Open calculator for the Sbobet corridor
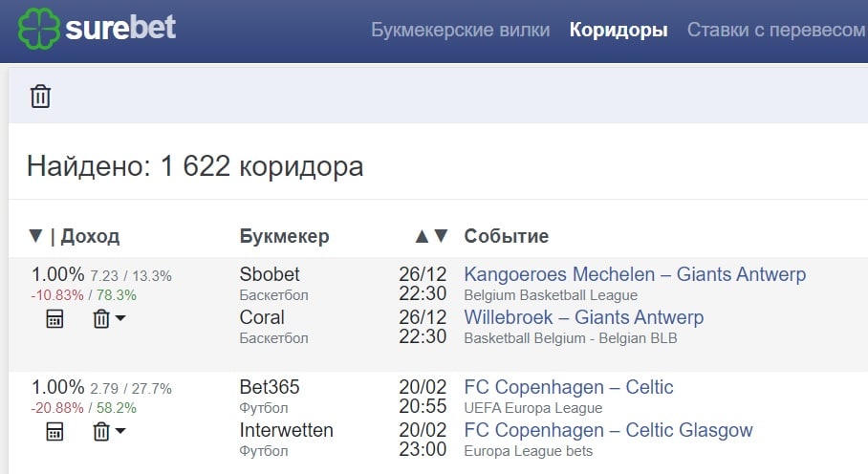The image size is (868, 474). coord(54,318)
